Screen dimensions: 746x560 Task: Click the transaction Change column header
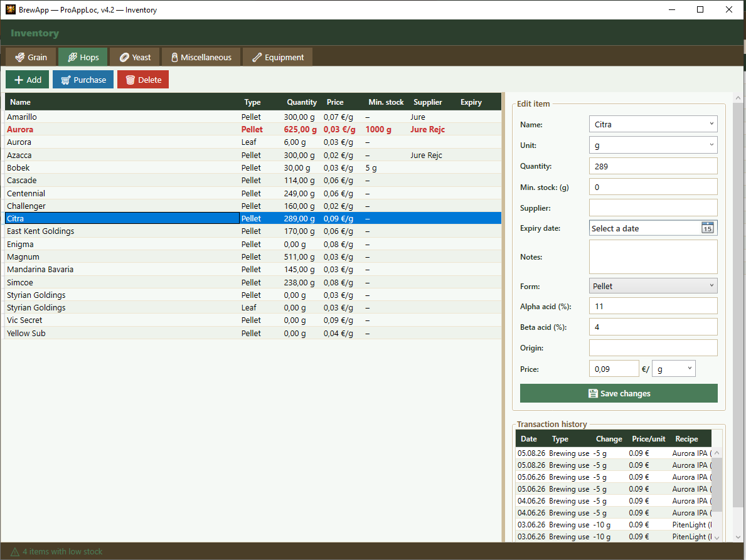[x=609, y=439]
